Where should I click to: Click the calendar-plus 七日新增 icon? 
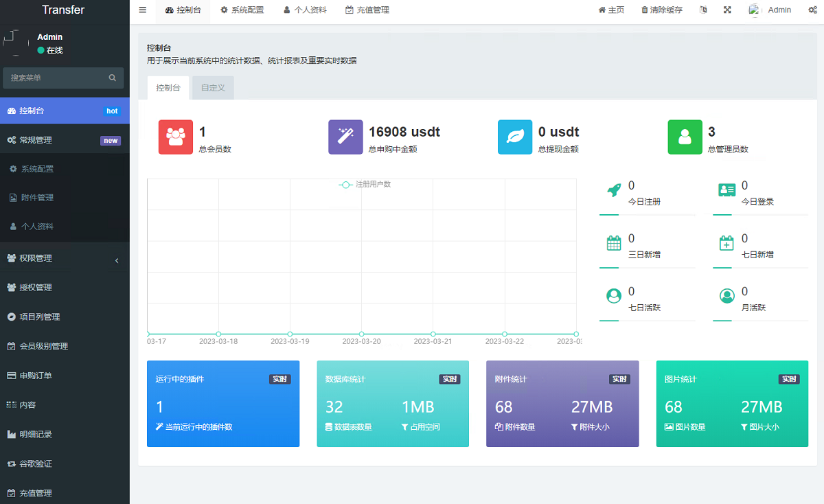pos(726,243)
